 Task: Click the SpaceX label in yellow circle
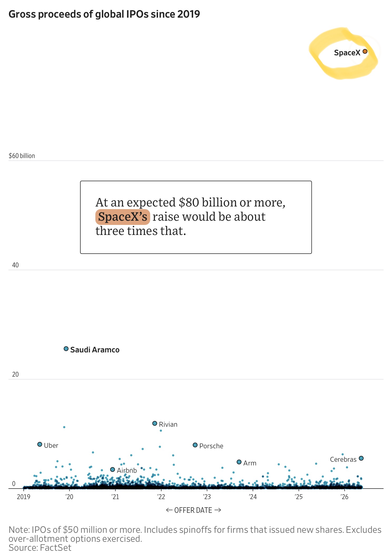pos(347,53)
